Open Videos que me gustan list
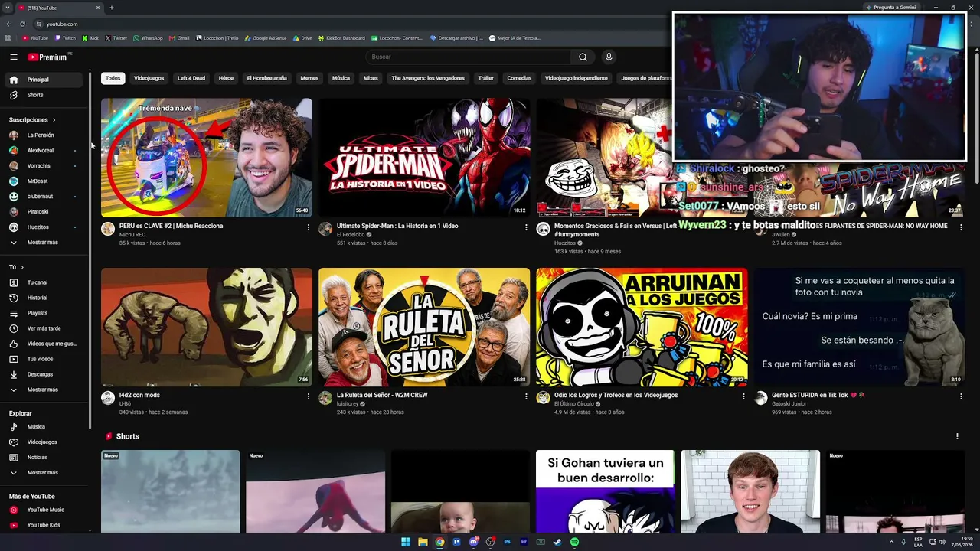The image size is (980, 551). 44,344
